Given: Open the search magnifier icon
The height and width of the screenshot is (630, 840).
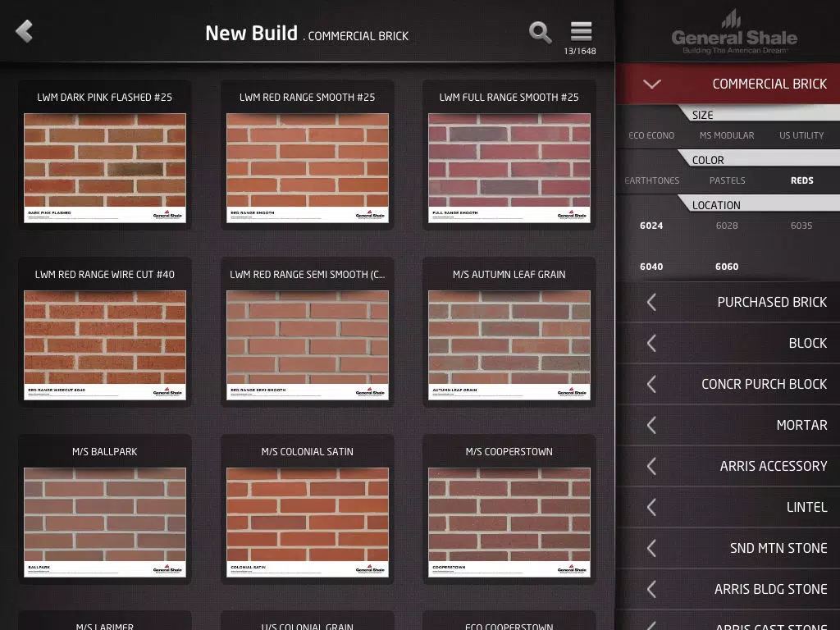Looking at the screenshot, I should click(x=540, y=33).
